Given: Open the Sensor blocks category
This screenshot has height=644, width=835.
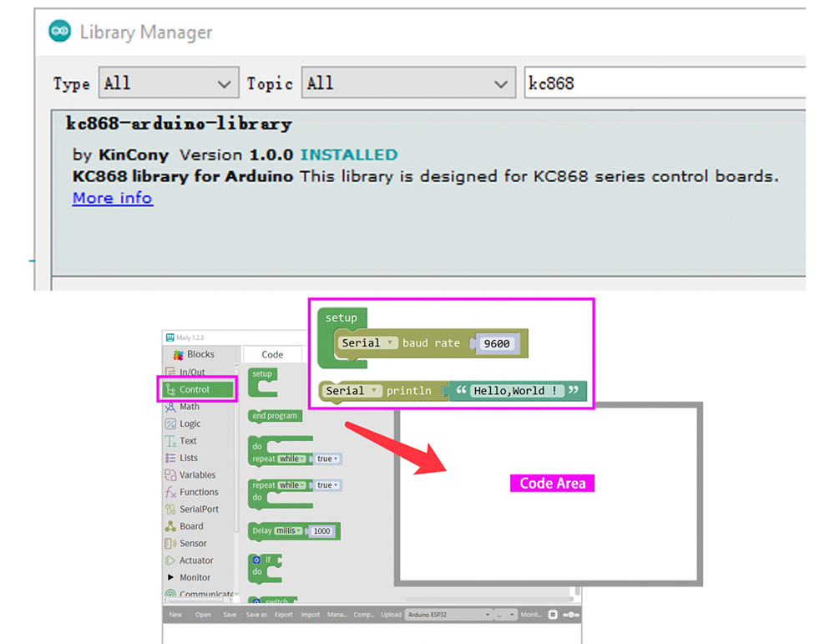Looking at the screenshot, I should click(x=193, y=543).
